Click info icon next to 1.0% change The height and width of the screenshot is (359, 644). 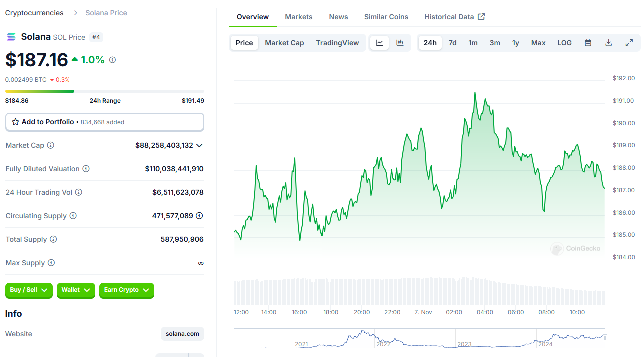point(112,60)
